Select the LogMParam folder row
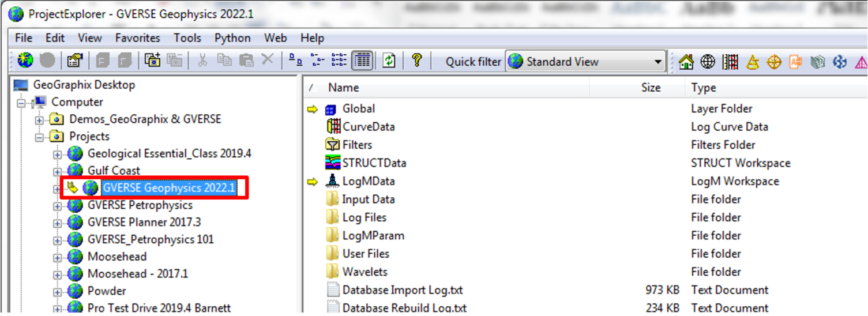The height and width of the screenshot is (316, 868). [x=373, y=235]
